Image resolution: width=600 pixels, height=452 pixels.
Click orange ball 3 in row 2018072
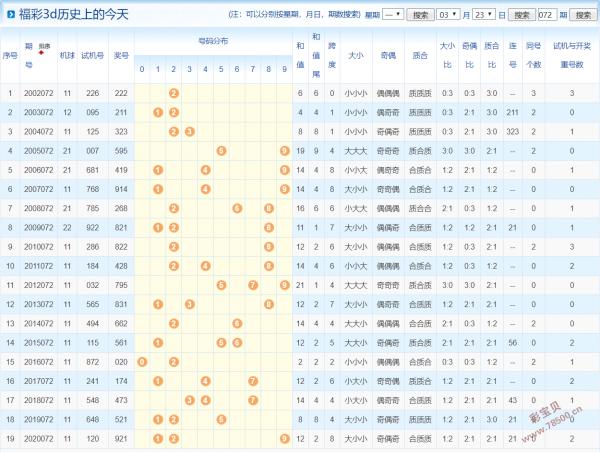point(189,400)
